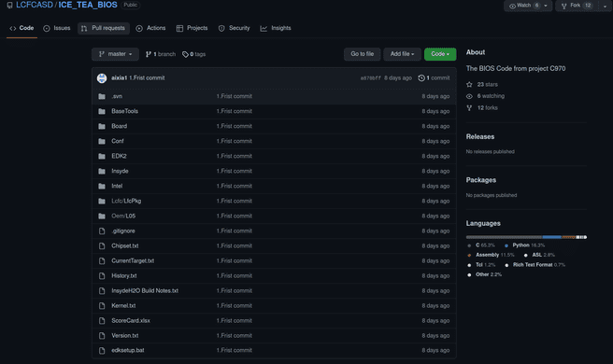613x364 pixels.
Task: Open the Issues tab
Action: (x=57, y=28)
